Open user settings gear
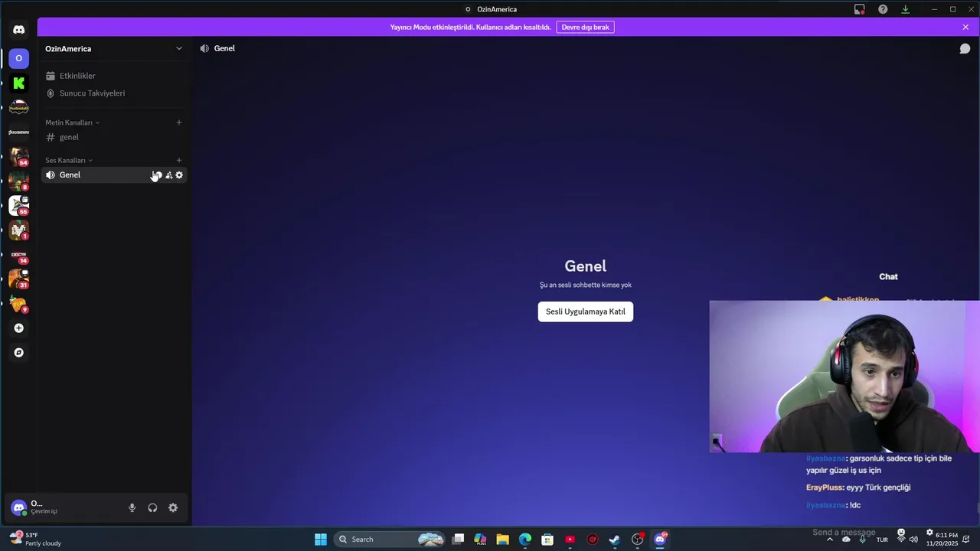The width and height of the screenshot is (980, 551). coord(173,507)
